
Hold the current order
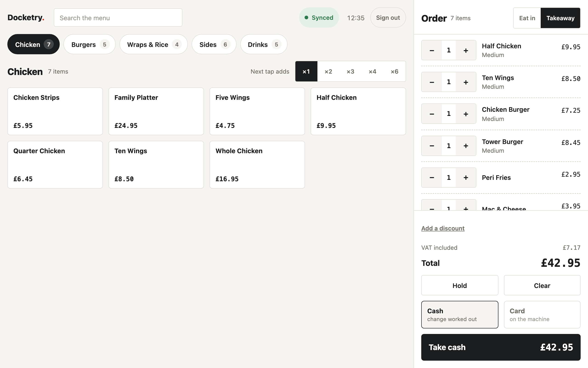pyautogui.click(x=459, y=285)
